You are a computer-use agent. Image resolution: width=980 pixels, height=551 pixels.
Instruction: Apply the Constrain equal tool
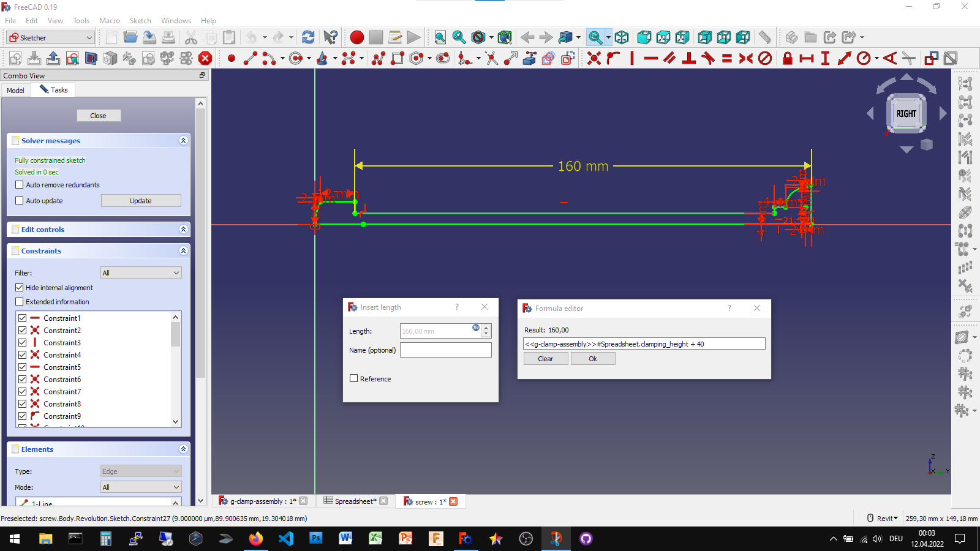[x=728, y=58]
